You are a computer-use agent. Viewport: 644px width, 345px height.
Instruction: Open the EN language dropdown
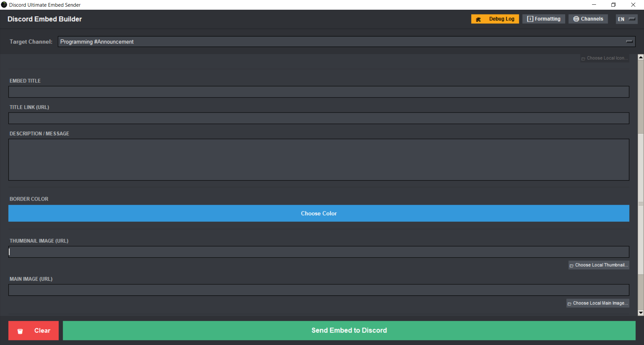coord(626,19)
